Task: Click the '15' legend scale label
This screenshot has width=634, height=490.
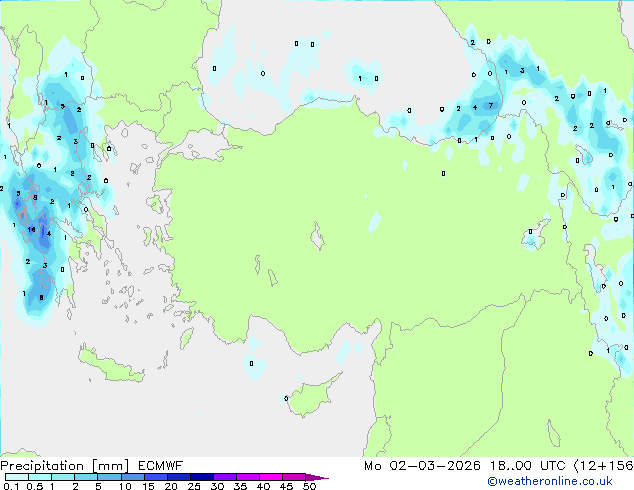Action: point(148,486)
